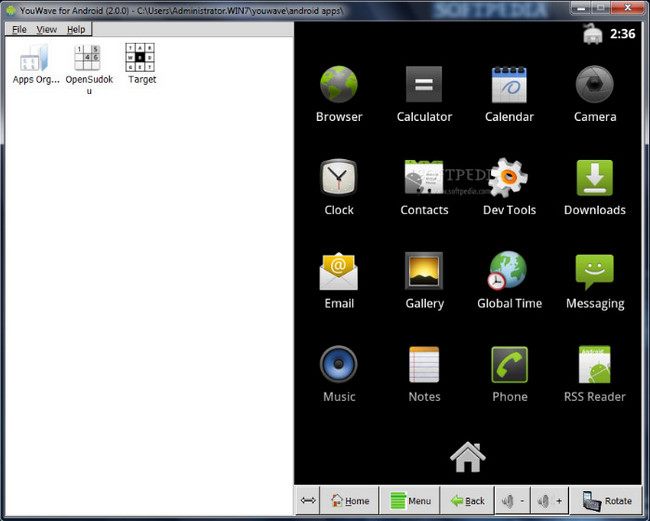The width and height of the screenshot is (650, 521).
Task: Select the OpenSudoku app icon
Action: tap(87, 58)
